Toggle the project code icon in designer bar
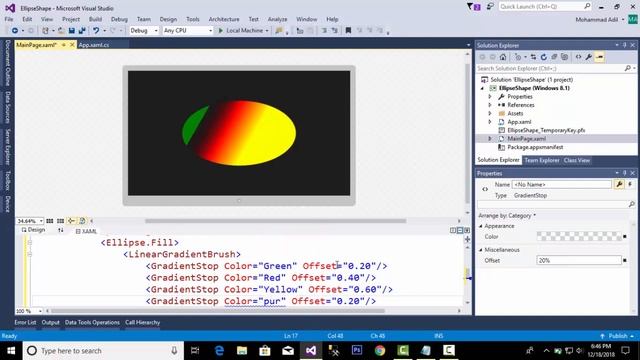 point(82,221)
